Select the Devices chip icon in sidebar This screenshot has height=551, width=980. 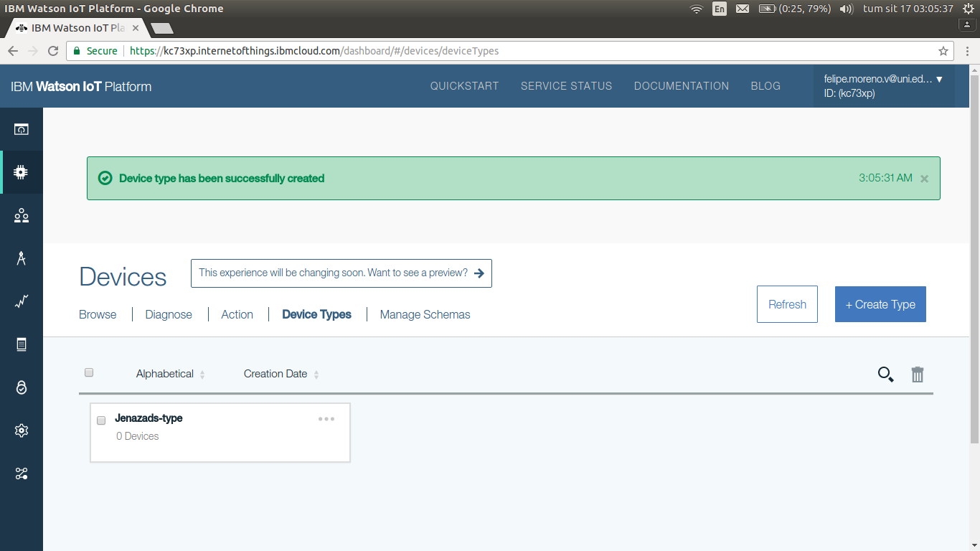[x=22, y=172]
